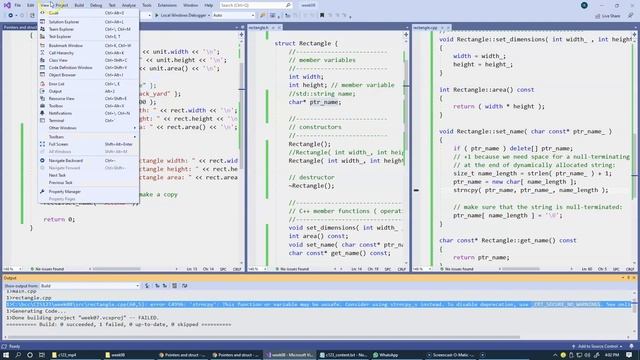Click the search magnifier icon in search box
This screenshot has height=360, width=640.
tap(288, 5)
